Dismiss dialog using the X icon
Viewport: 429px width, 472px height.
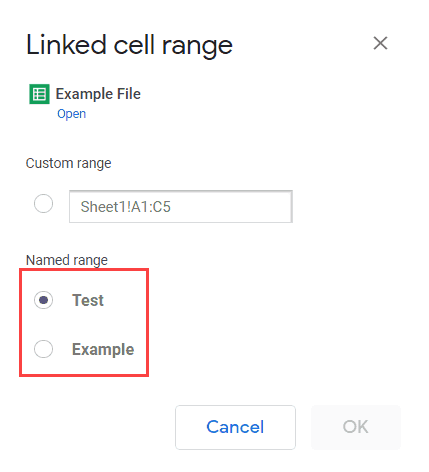(x=380, y=43)
